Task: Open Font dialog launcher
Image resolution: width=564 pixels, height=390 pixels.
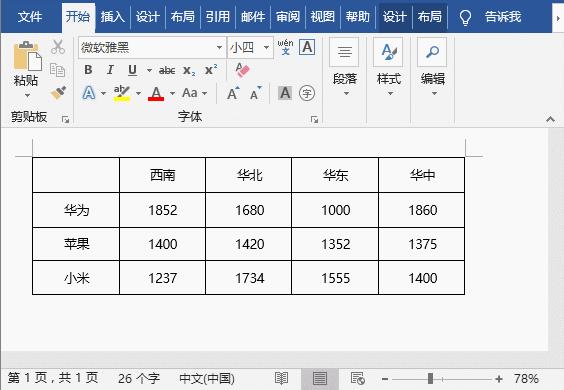Action: tap(314, 119)
